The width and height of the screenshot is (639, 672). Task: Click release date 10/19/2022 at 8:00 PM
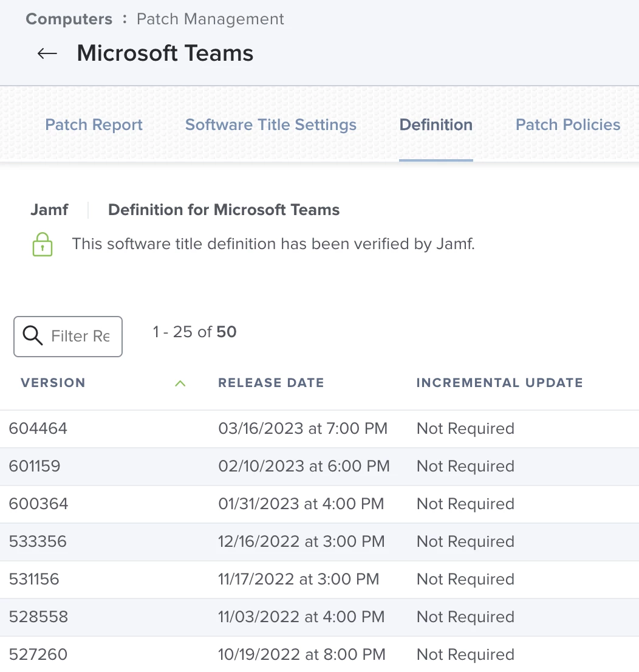click(x=302, y=655)
